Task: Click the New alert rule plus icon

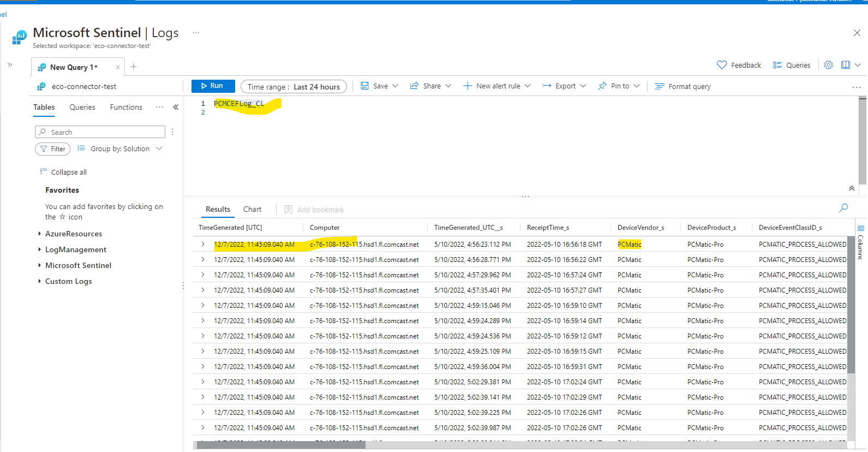Action: pos(468,86)
